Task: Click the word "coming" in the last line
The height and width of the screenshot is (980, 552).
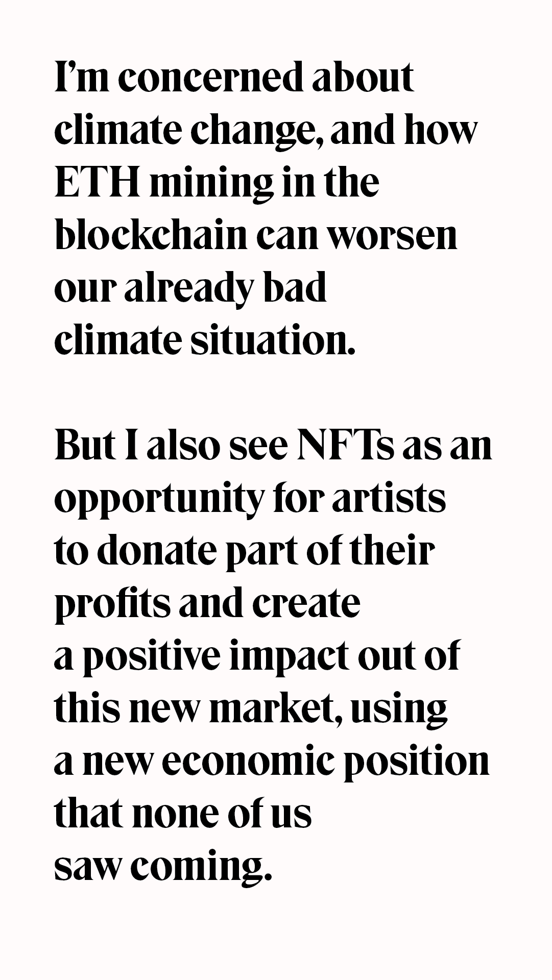Action: [201, 867]
